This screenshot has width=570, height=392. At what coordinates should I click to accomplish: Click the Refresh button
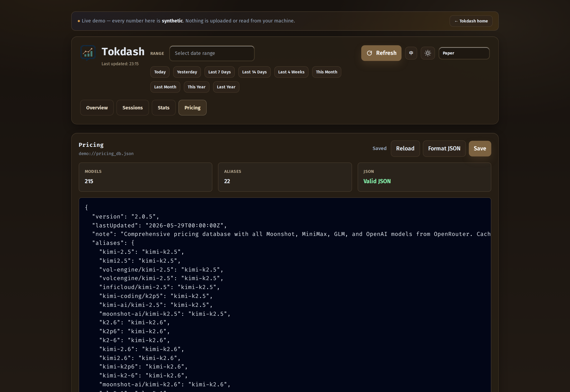[x=381, y=53]
